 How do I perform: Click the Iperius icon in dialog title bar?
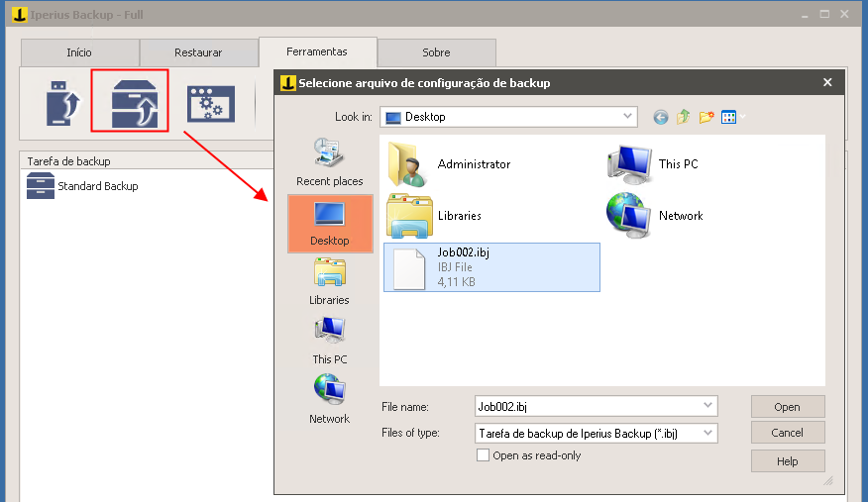coord(288,83)
